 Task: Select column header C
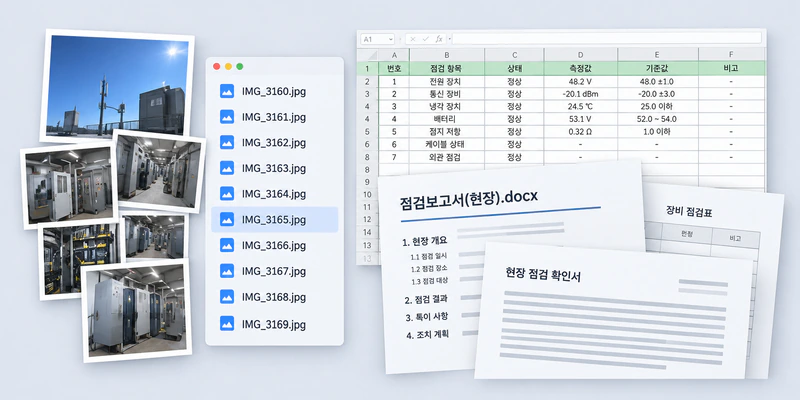(x=514, y=55)
